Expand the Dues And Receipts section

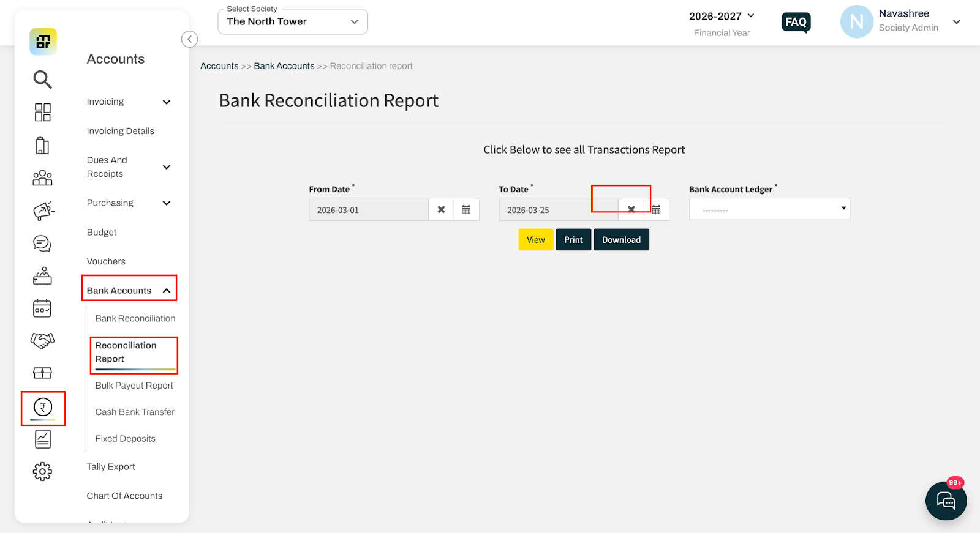(167, 167)
